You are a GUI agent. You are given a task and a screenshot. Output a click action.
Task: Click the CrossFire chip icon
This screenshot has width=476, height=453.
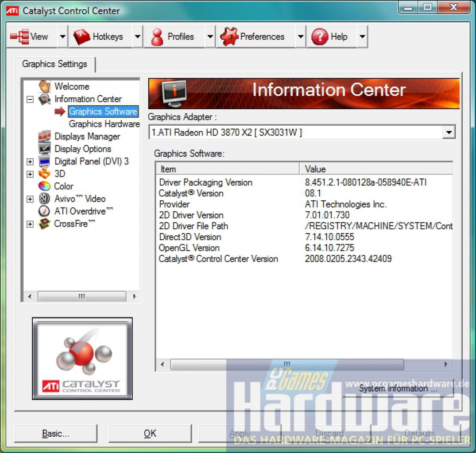pyautogui.click(x=44, y=224)
